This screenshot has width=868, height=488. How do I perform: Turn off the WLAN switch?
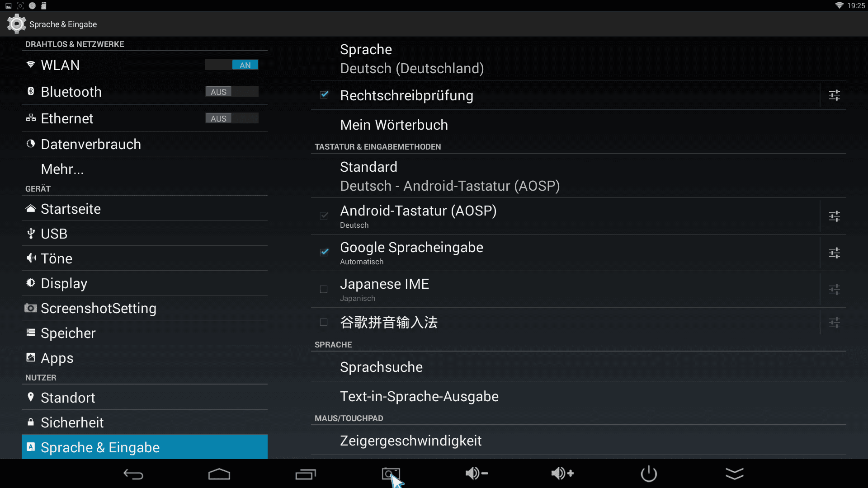[x=232, y=65]
